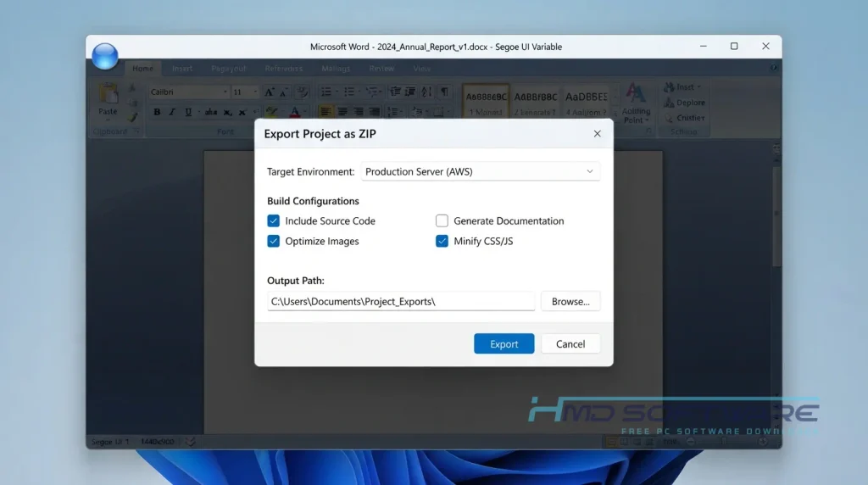
Task: Click the justify alignment icon
Action: pyautogui.click(x=375, y=112)
